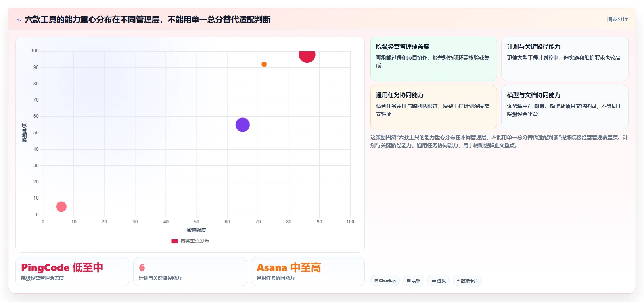
Task: Click the 覆盖规模 y-axis label
Action: click(25, 133)
